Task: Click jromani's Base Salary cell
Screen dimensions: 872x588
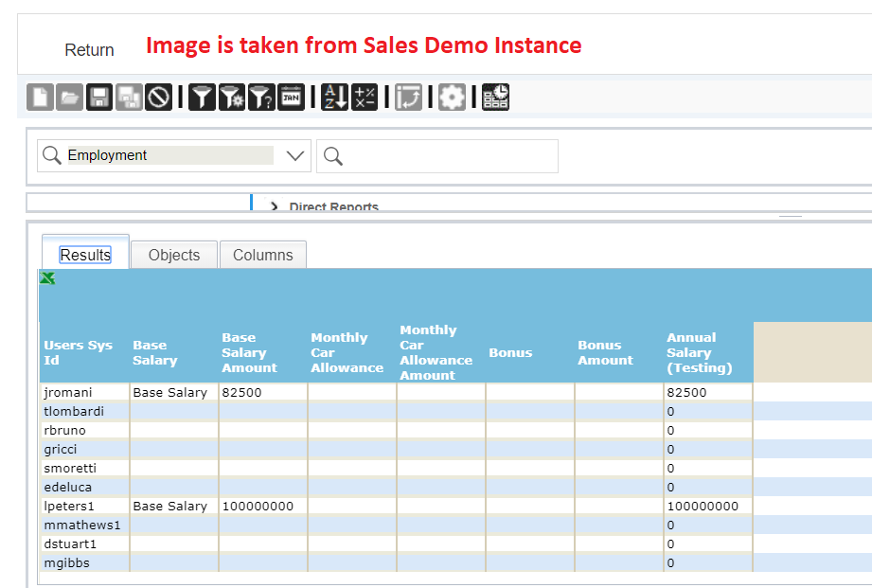Action: (x=173, y=392)
